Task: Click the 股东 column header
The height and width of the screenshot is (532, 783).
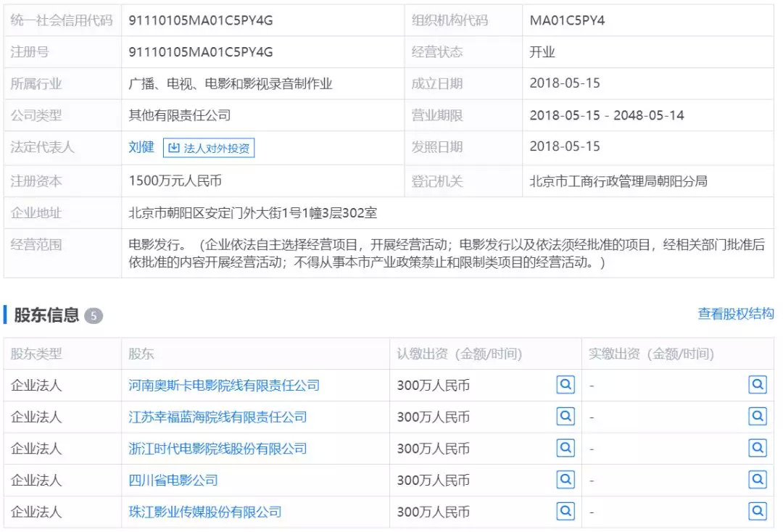Action: 141,354
